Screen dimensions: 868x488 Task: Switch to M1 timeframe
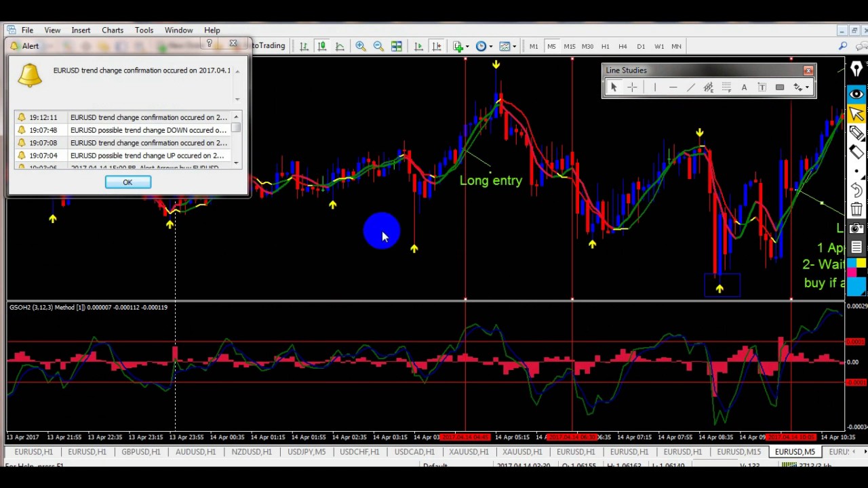tap(534, 46)
